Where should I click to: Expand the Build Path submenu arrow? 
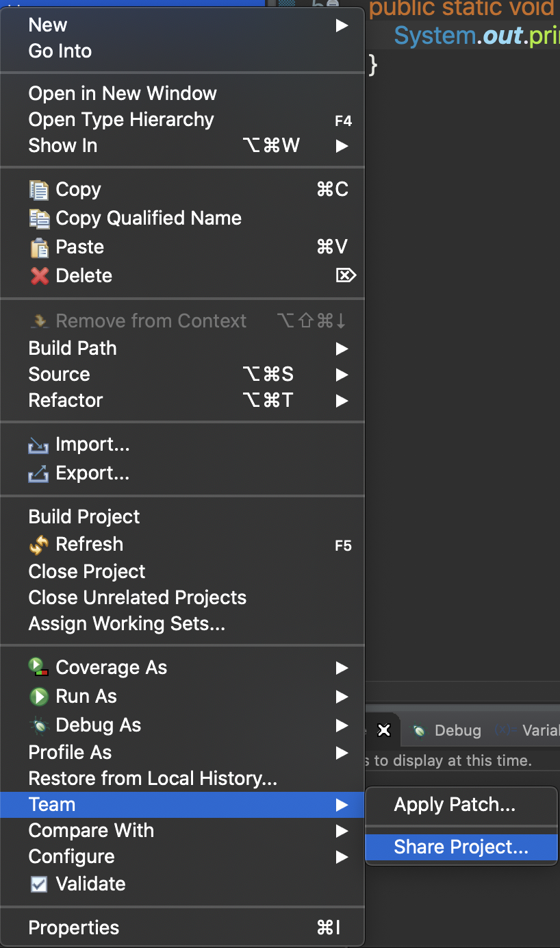click(x=342, y=349)
